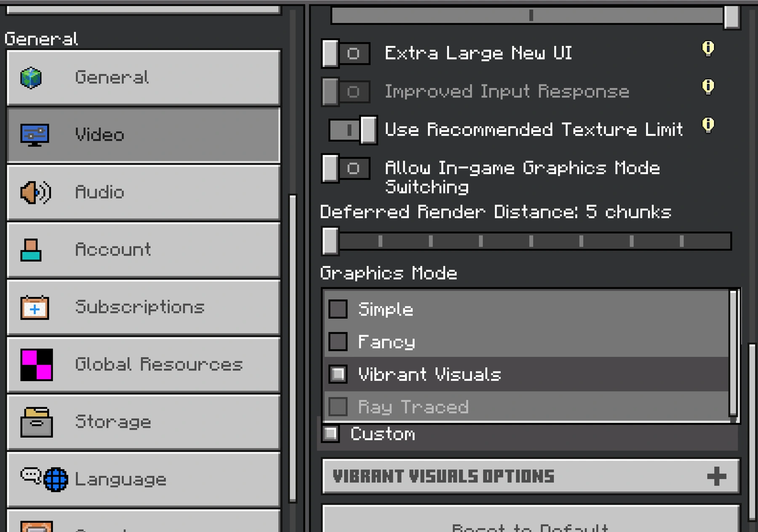758x532 pixels.
Task: Click the Audio speaker icon
Action: pyautogui.click(x=36, y=192)
